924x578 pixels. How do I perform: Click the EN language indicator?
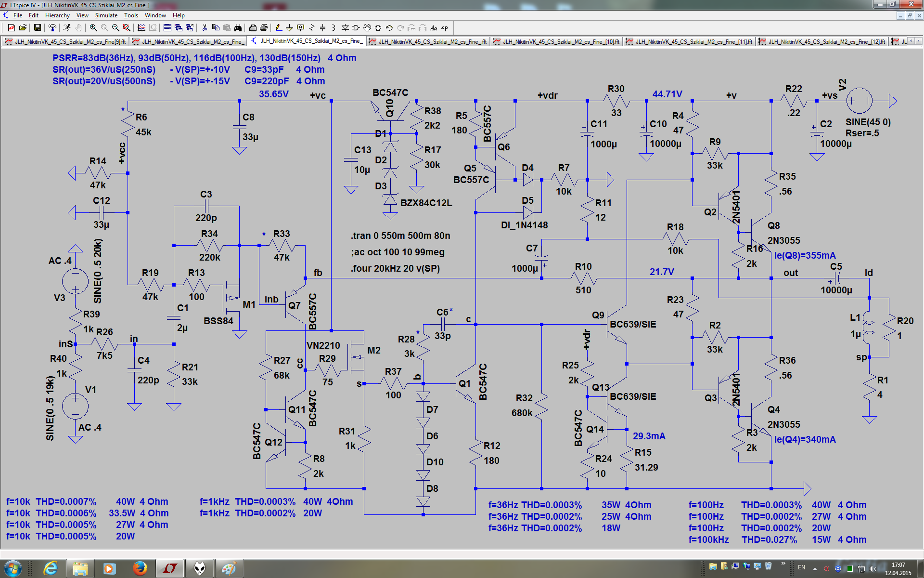point(801,567)
